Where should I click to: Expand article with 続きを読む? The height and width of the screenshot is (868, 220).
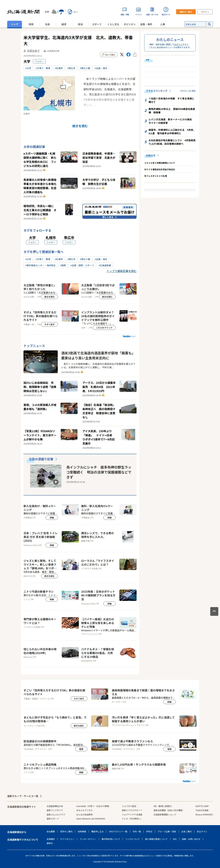pos(80,126)
